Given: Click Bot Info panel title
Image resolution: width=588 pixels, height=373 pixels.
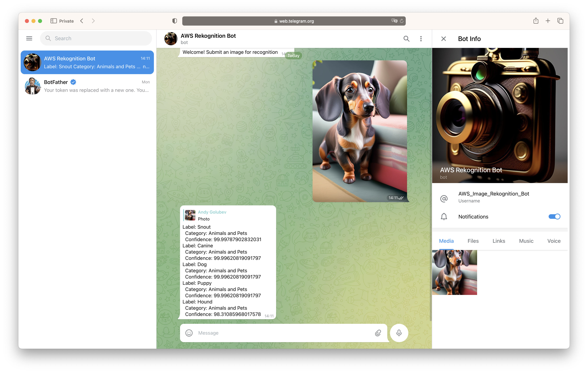Looking at the screenshot, I should pos(469,39).
